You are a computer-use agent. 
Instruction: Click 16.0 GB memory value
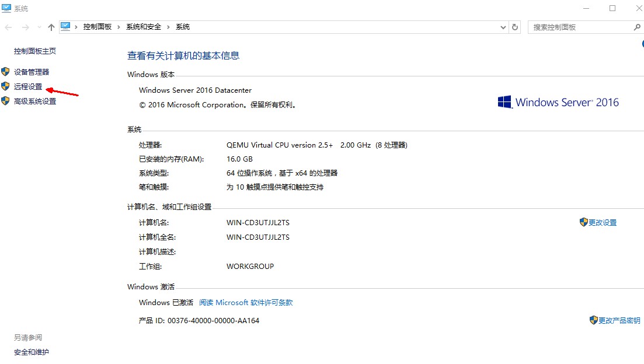pos(239,159)
